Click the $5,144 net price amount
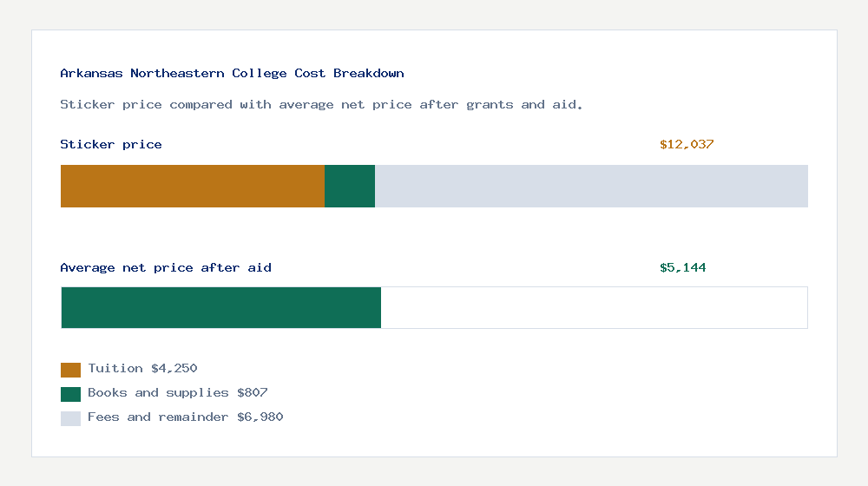Image resolution: width=868 pixels, height=486 pixels. [683, 268]
